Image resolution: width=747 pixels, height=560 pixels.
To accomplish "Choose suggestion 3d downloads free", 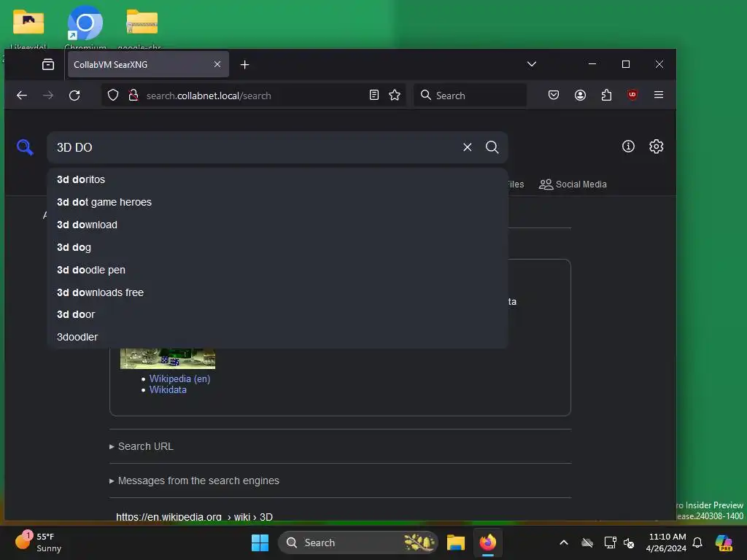I will 277,292.
